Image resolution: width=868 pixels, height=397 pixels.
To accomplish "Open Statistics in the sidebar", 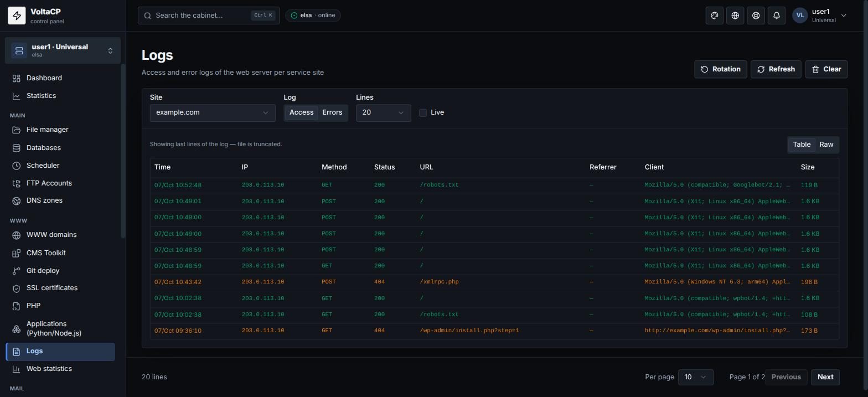I will tap(60, 96).
